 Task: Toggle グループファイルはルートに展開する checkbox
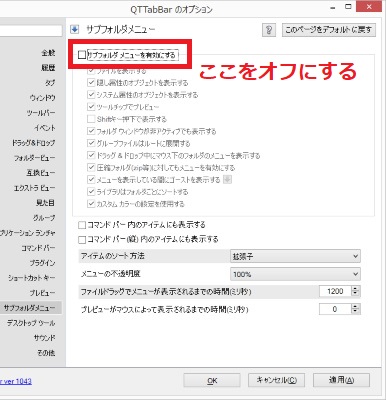click(x=91, y=143)
